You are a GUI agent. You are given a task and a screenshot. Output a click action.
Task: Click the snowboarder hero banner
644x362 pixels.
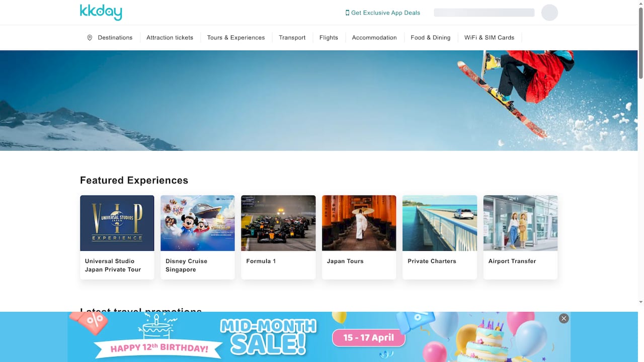pos(318,101)
